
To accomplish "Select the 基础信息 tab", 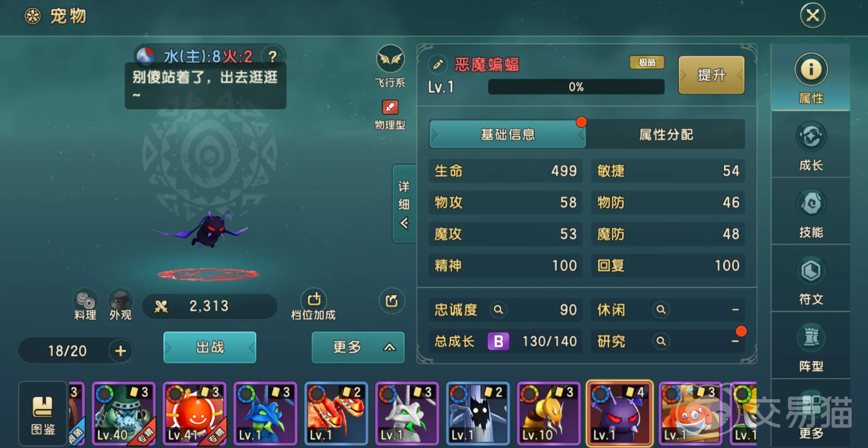I will pos(507,134).
